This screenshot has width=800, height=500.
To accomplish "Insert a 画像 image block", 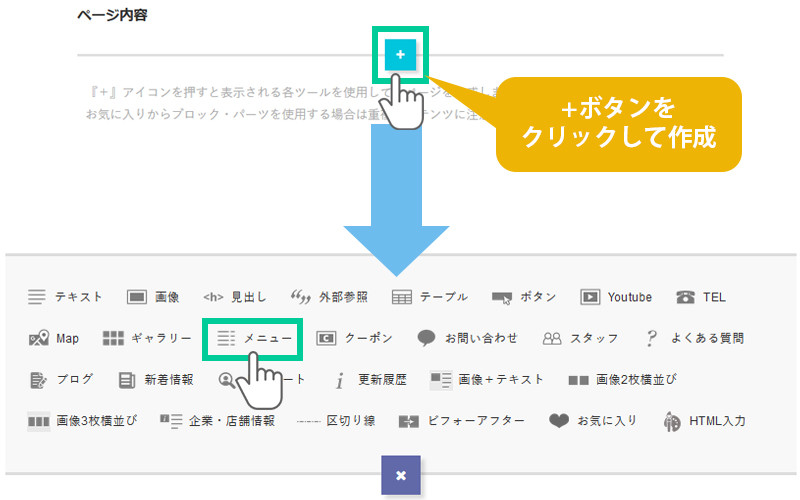I will click(153, 297).
